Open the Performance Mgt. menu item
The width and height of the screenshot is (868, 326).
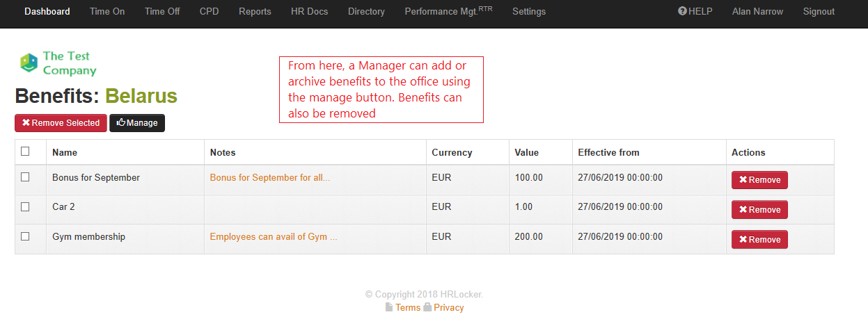tap(448, 12)
